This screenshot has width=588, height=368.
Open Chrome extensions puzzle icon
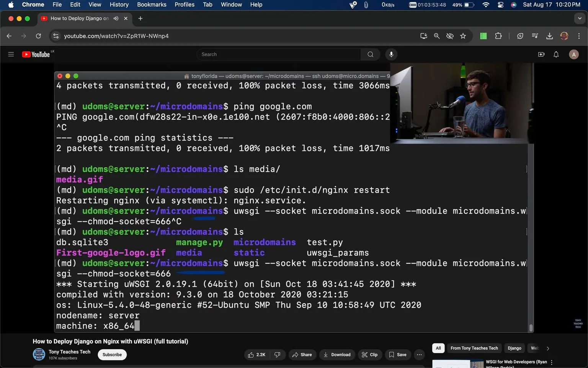(498, 36)
